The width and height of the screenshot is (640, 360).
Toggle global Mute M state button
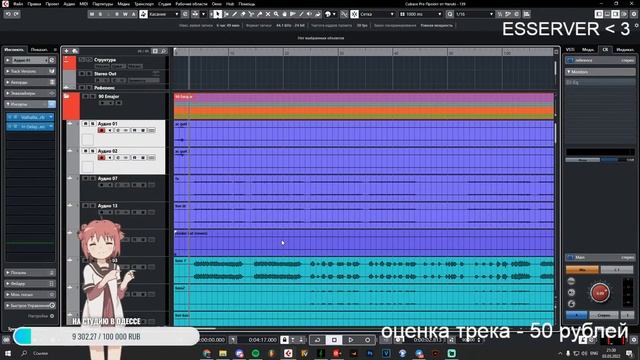(x=92, y=14)
